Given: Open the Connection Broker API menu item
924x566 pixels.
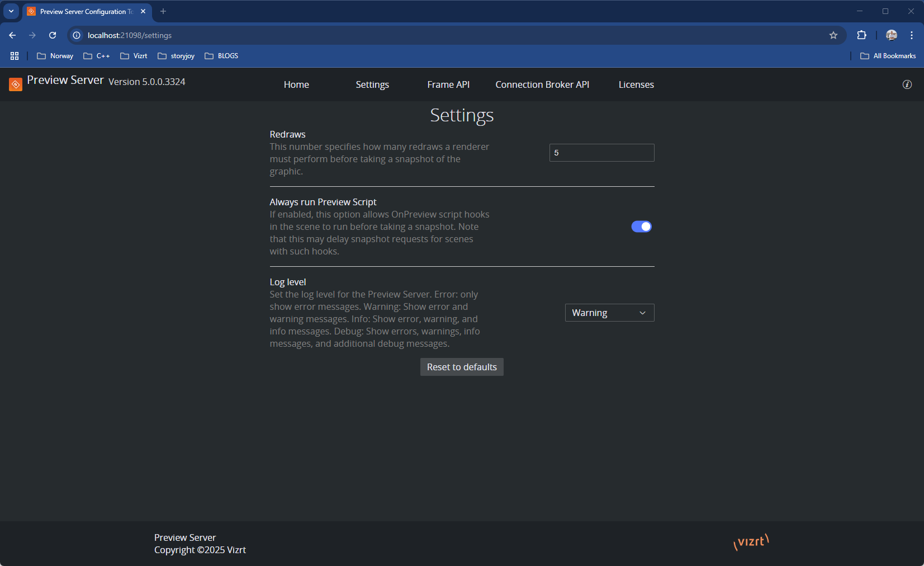Looking at the screenshot, I should [x=542, y=84].
